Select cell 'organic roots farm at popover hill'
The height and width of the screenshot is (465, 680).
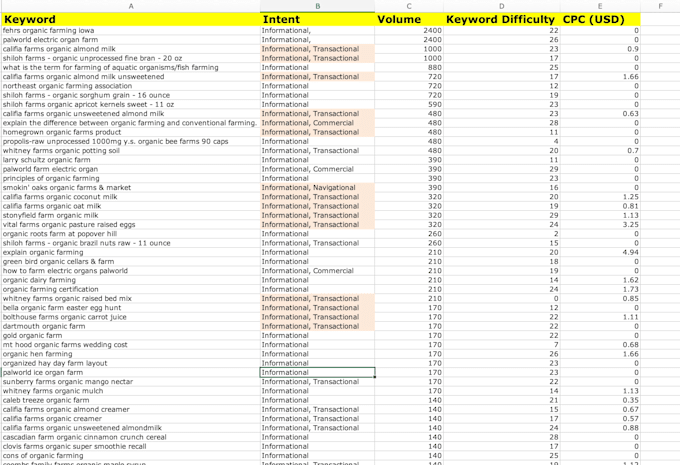coord(131,234)
